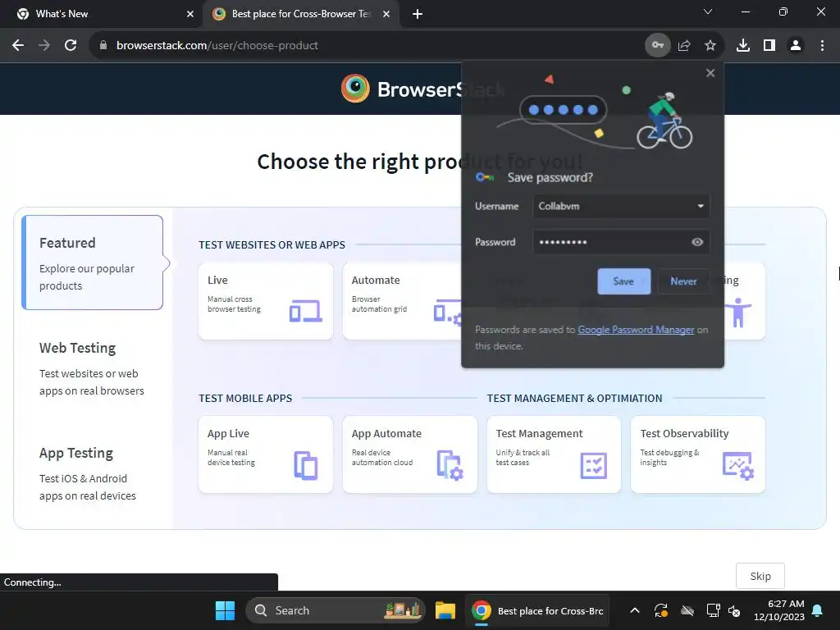Open the Chrome profile menu
840x630 pixels.
(x=796, y=46)
